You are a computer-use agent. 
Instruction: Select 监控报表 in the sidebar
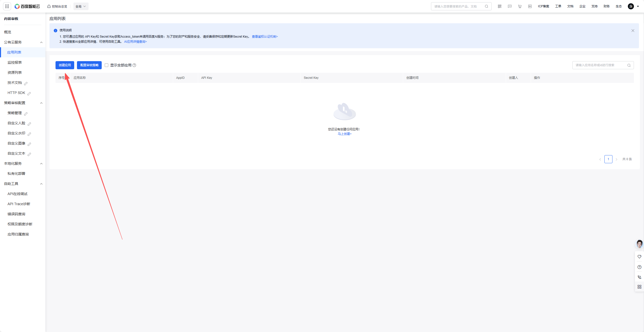click(15, 62)
